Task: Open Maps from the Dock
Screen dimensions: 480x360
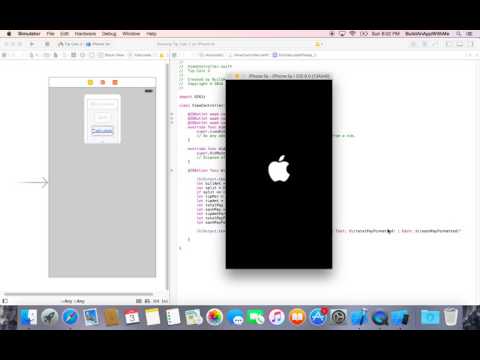Action: 194,317
